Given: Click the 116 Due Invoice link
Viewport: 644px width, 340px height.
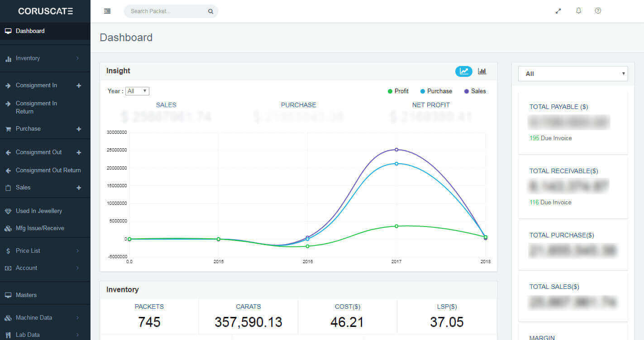Looking at the screenshot, I should tap(550, 203).
